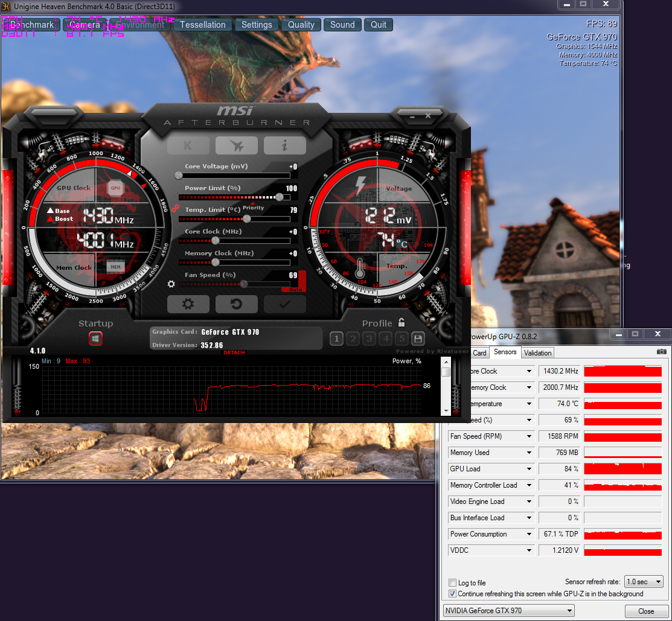Select Afterburner profile slot 1
This screenshot has width=672, height=621.
coord(336,339)
